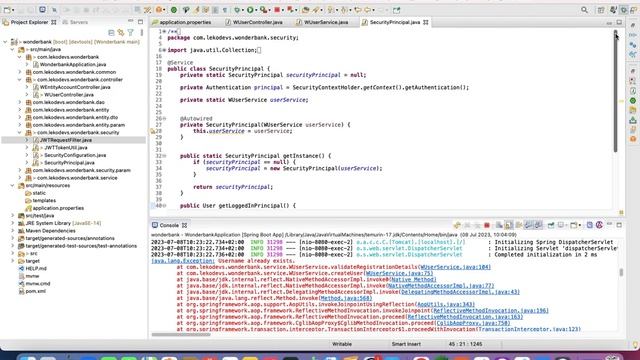
Task: Click the Smart Insert status bar entry
Action: (406, 344)
